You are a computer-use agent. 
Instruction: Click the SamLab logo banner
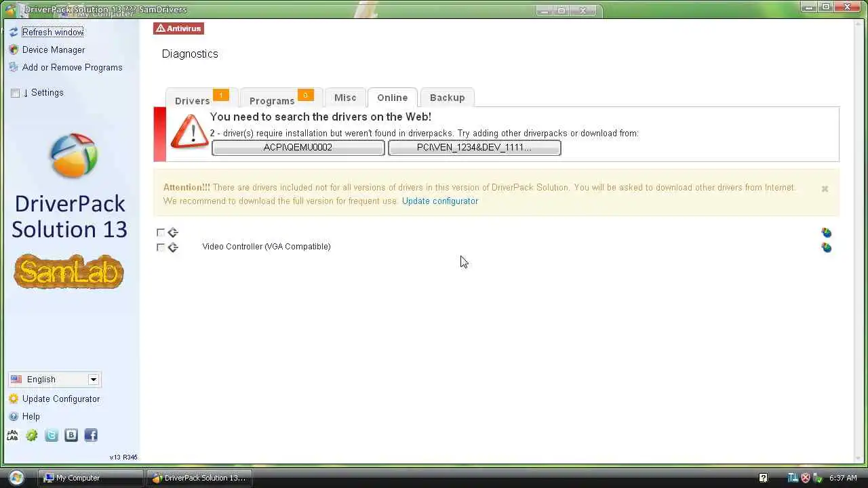point(68,271)
